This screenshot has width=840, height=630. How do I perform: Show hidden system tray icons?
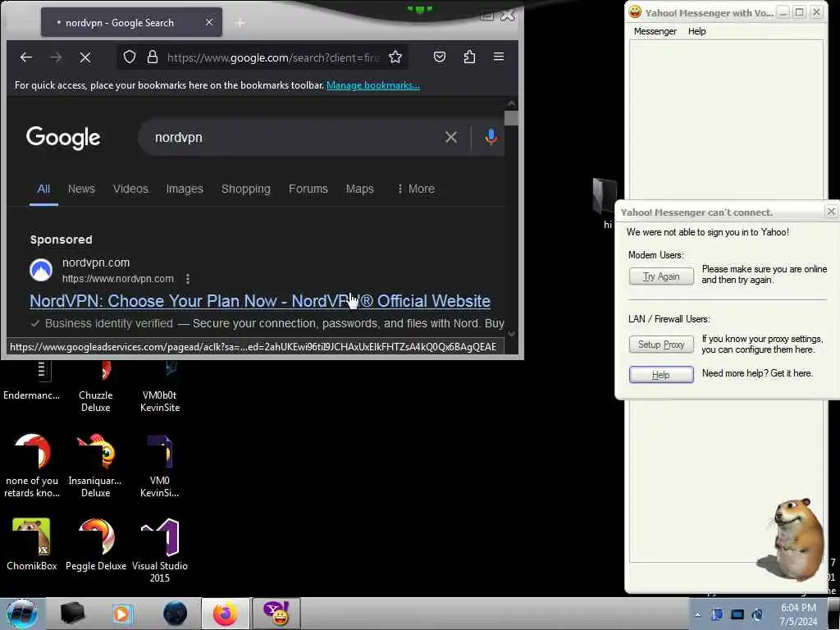[697, 614]
